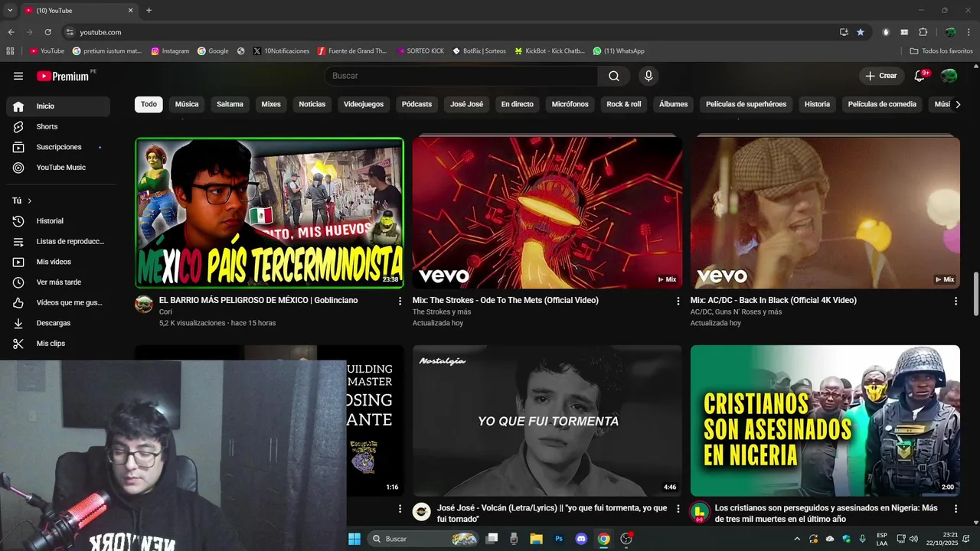980x551 pixels.
Task: Open the SORTEO KICK bookmark
Action: [x=420, y=51]
